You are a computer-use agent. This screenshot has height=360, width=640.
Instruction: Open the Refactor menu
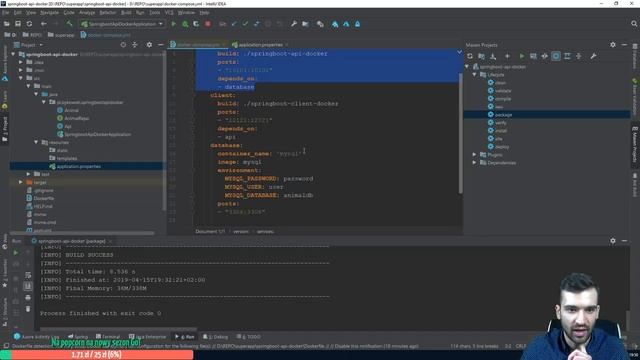108,13
